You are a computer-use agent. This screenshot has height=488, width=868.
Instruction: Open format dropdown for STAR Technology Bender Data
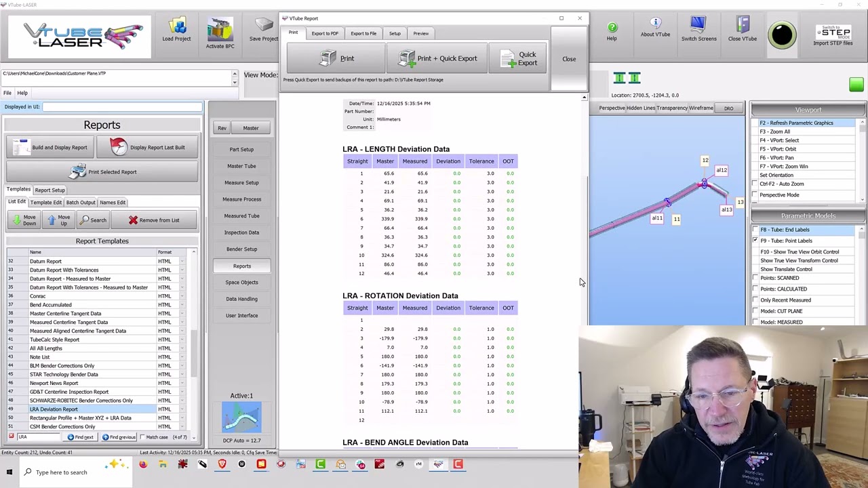click(x=182, y=374)
